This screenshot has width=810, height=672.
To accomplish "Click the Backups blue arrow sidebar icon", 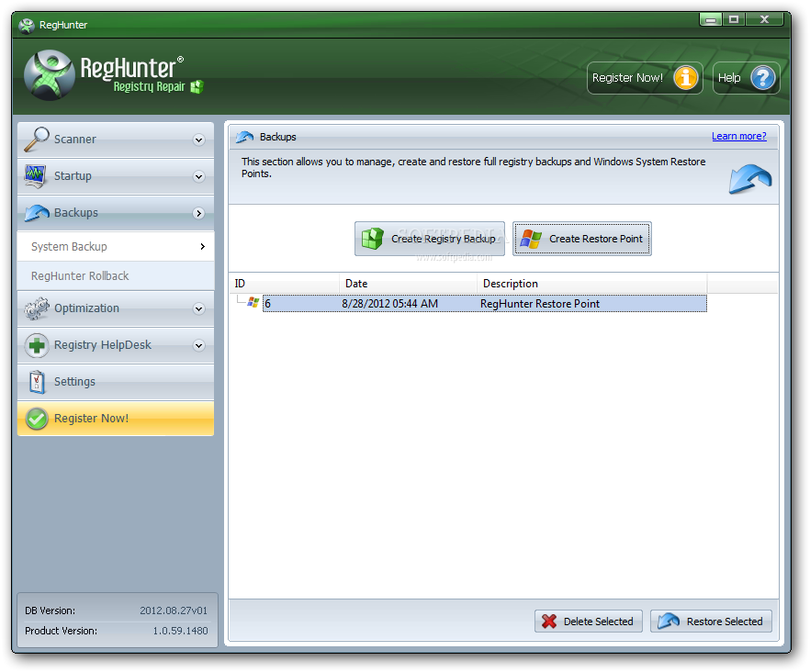I will point(37,213).
